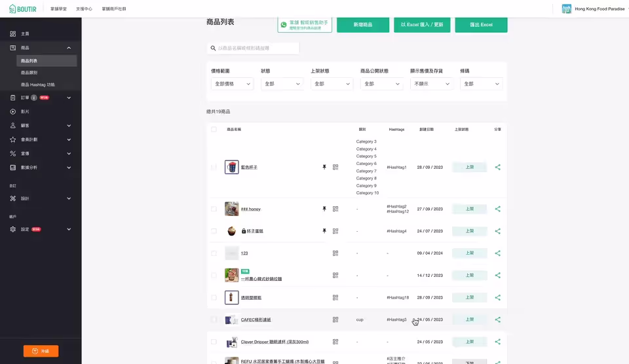Click the orange 升級 upgrade button

[x=41, y=351]
